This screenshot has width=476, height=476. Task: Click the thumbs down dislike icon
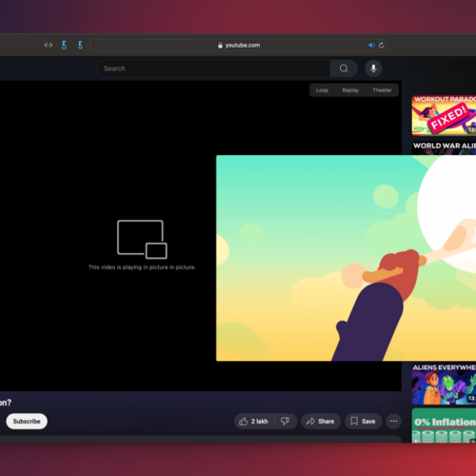(285, 421)
